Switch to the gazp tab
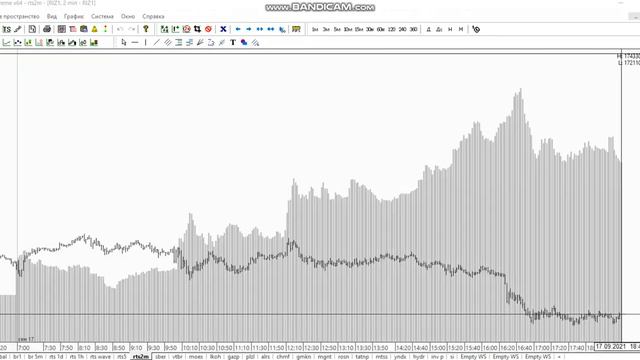The height and width of the screenshot is (360, 640). point(233,357)
